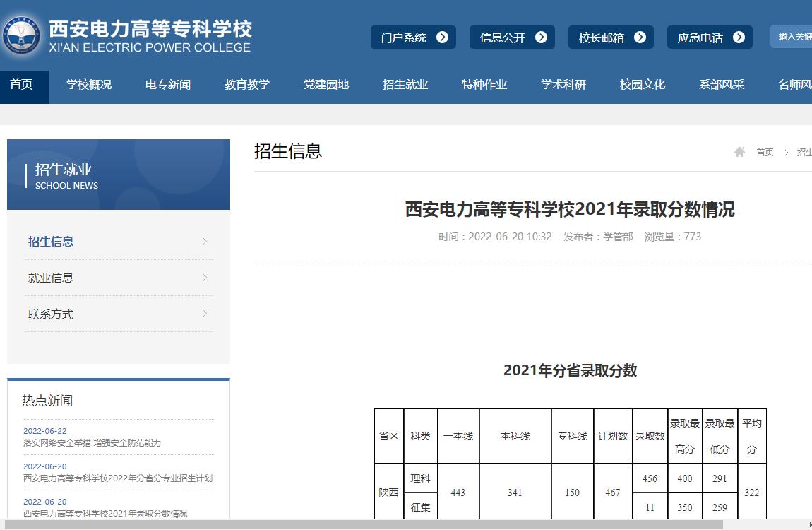The height and width of the screenshot is (530, 812).
Task: Click the 招生就业 SCHOOL NEWS sidebar header
Action: [x=119, y=175]
